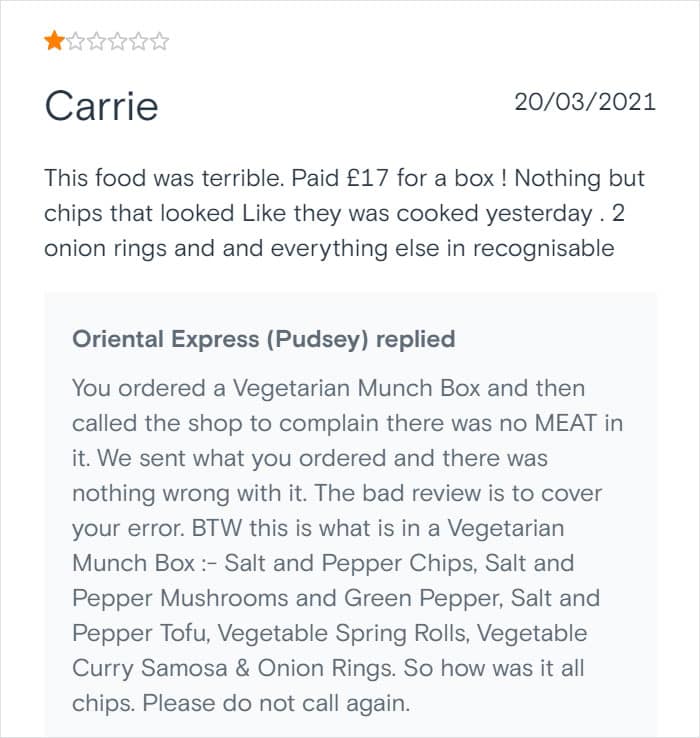Click 'Vegetable Spring Rolls' in the reply
The height and width of the screenshot is (738, 700).
[344, 634]
